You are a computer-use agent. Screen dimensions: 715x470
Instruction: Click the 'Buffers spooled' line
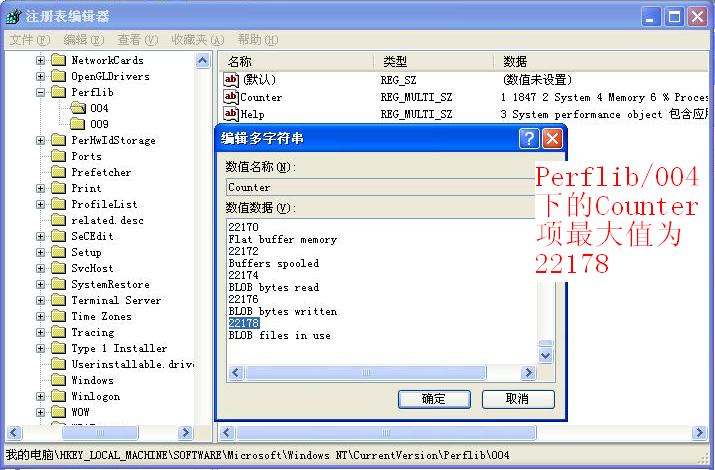(274, 263)
